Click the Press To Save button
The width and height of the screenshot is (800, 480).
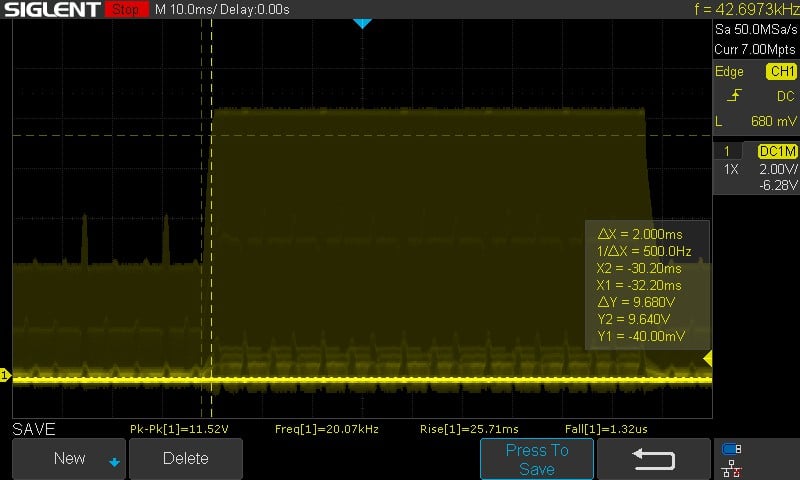click(537, 459)
